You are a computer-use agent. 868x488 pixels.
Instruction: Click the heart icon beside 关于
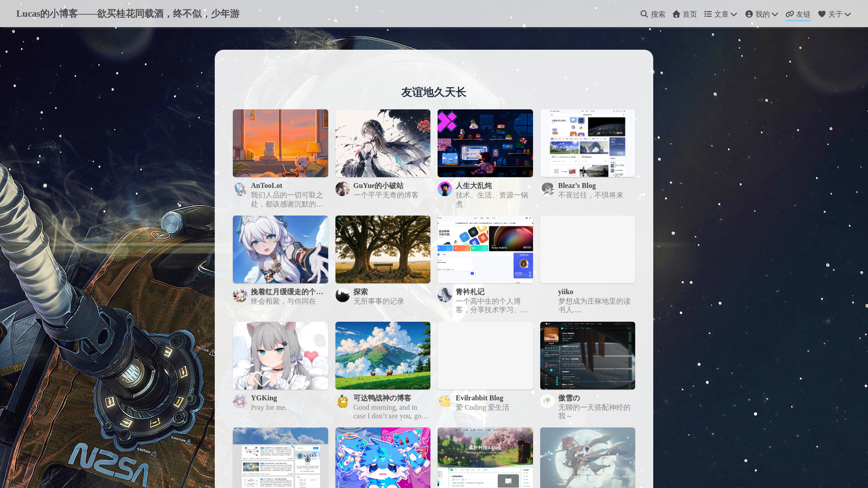(x=822, y=14)
